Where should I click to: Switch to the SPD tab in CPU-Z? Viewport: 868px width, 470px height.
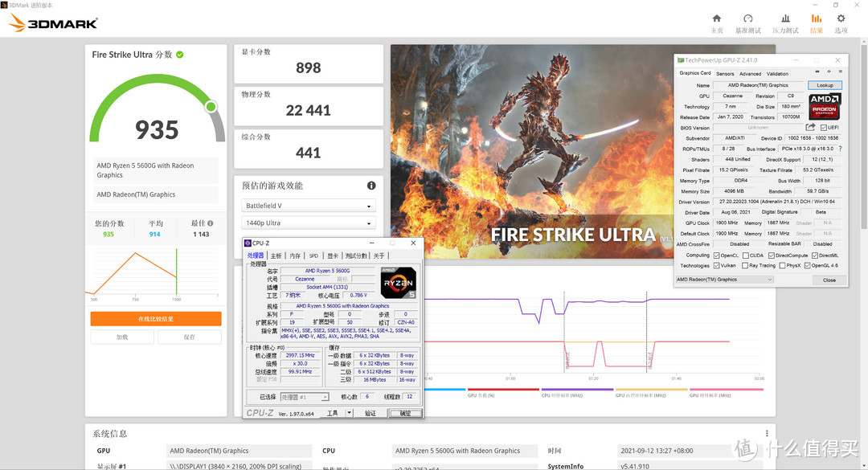click(x=313, y=255)
